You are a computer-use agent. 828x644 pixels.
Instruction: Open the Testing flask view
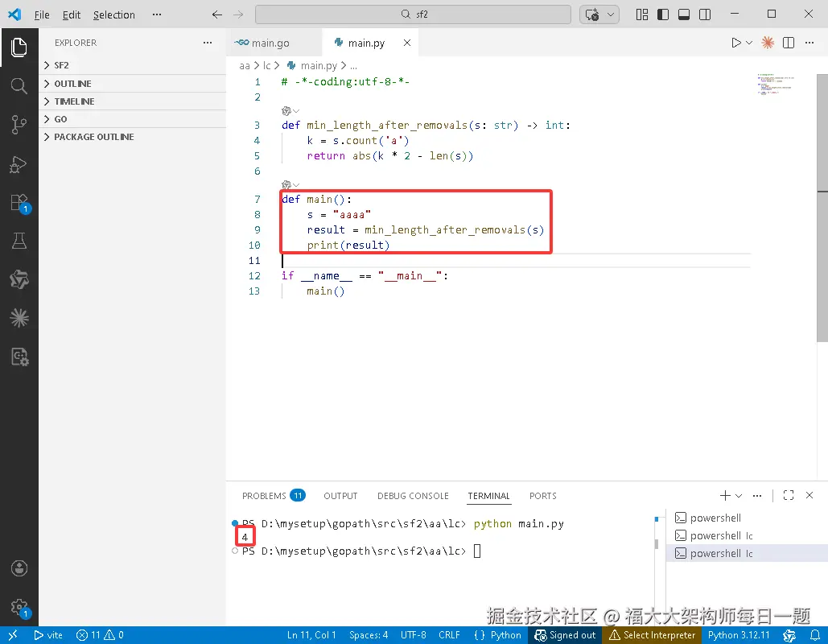tap(19, 241)
